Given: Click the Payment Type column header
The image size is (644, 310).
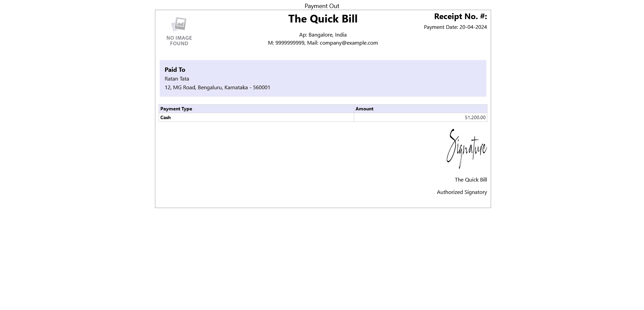Looking at the screenshot, I should pos(176,109).
